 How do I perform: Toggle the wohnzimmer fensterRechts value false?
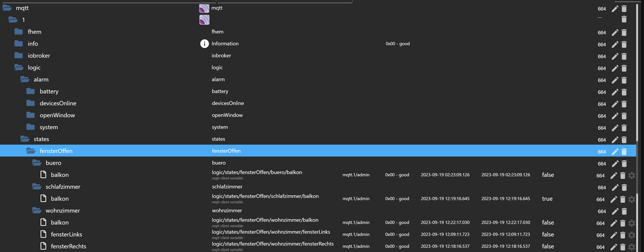548,247
